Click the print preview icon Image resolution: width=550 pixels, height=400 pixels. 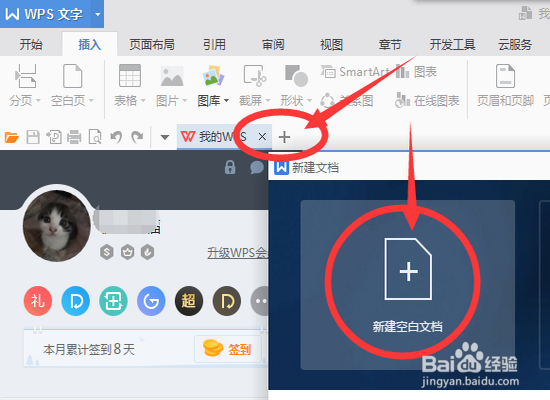click(95, 137)
